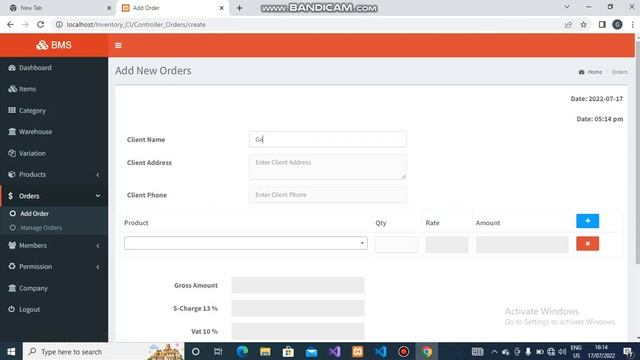This screenshot has width=640, height=360.
Task: Open volume control in tray
Action: tap(562, 351)
